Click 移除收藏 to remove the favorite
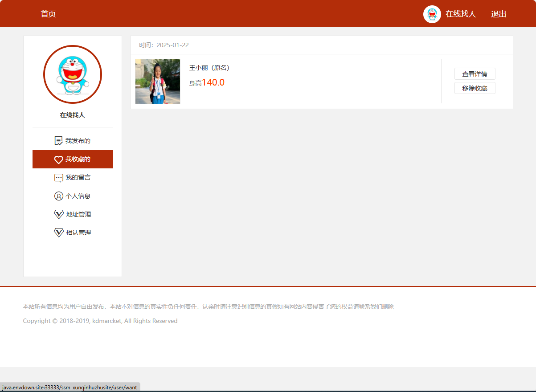Image resolution: width=536 pixels, height=392 pixels. (475, 88)
